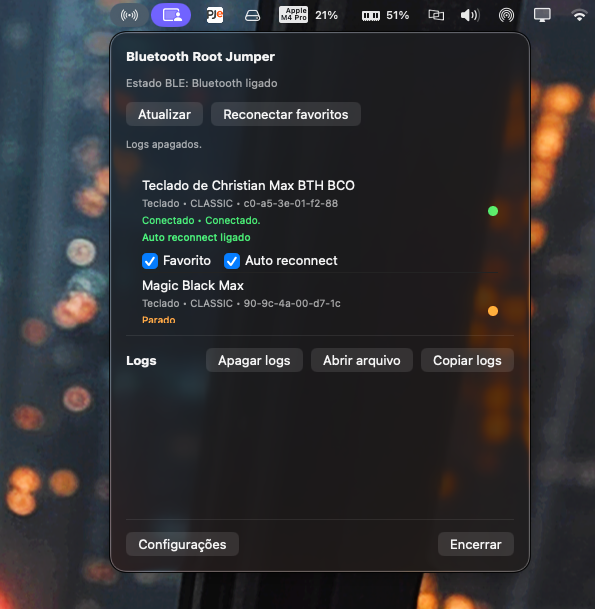
Task: Click the orange status dot for Magic Black Max
Action: click(493, 311)
